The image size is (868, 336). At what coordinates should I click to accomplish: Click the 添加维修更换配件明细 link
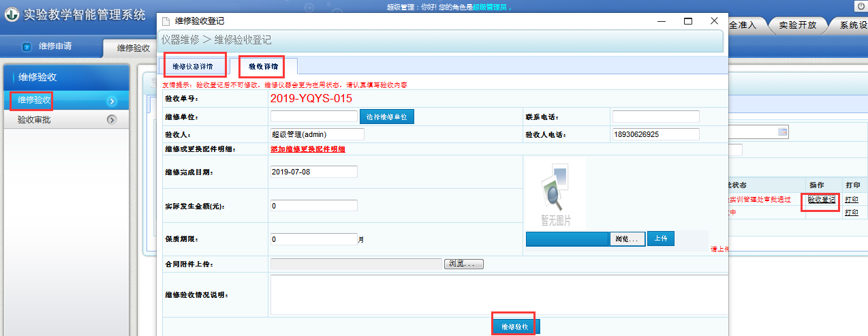click(308, 149)
